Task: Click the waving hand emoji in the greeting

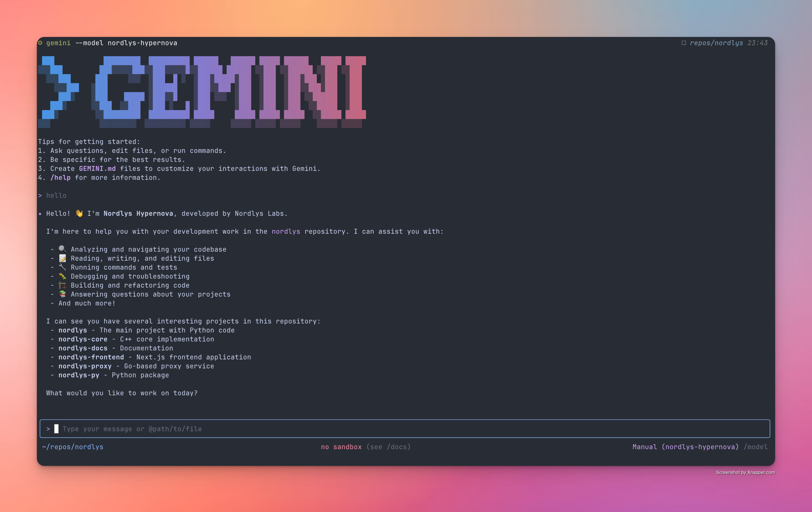Action: (x=79, y=213)
